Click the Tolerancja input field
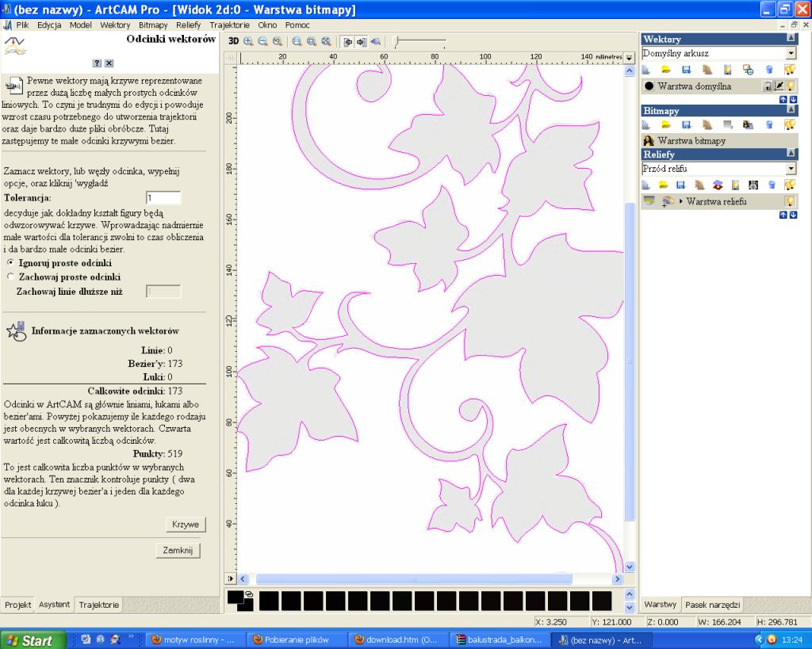The height and width of the screenshot is (649, 812). [163, 197]
